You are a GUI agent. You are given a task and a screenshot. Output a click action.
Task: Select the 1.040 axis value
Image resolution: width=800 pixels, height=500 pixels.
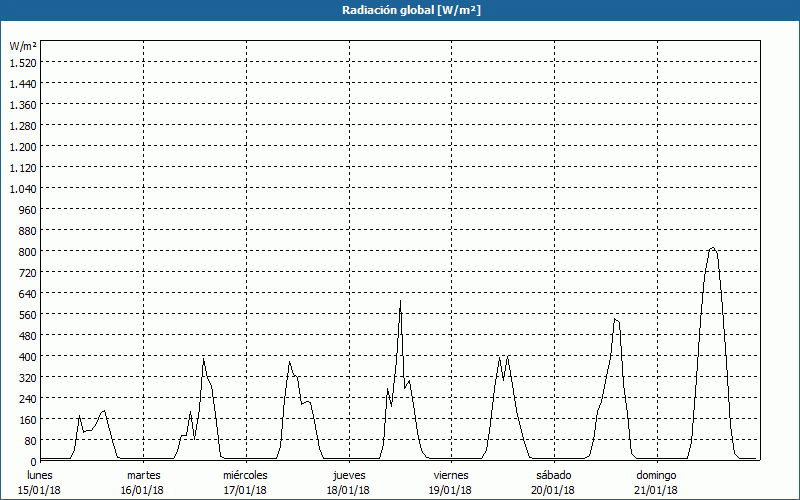click(x=23, y=189)
